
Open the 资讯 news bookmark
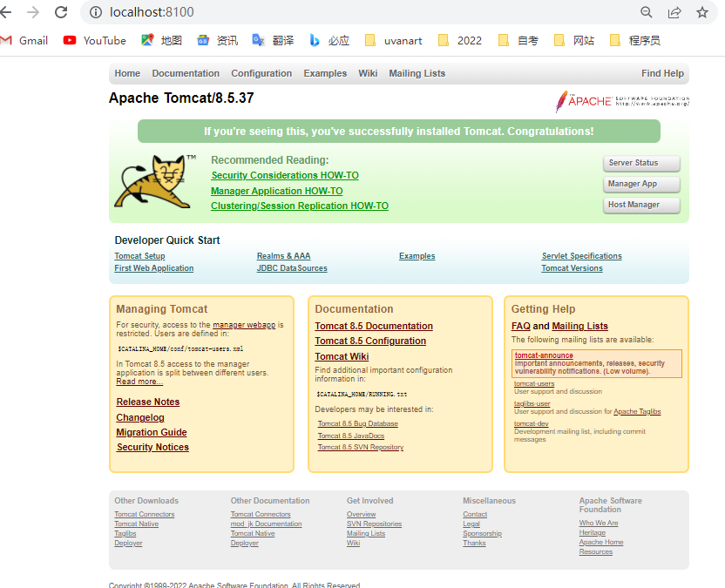(x=217, y=41)
